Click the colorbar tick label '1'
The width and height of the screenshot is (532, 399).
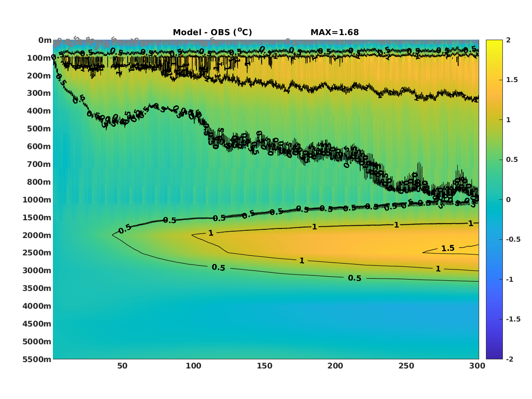pyautogui.click(x=508, y=120)
